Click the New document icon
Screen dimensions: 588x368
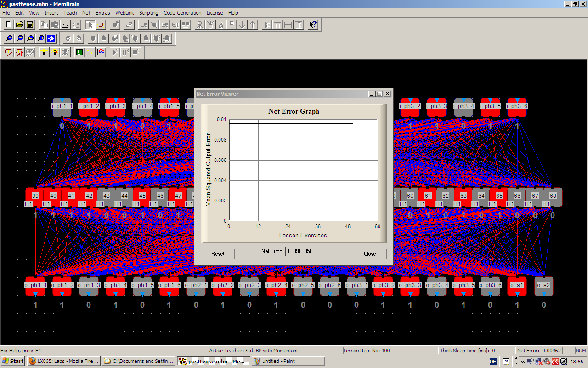tap(9, 24)
